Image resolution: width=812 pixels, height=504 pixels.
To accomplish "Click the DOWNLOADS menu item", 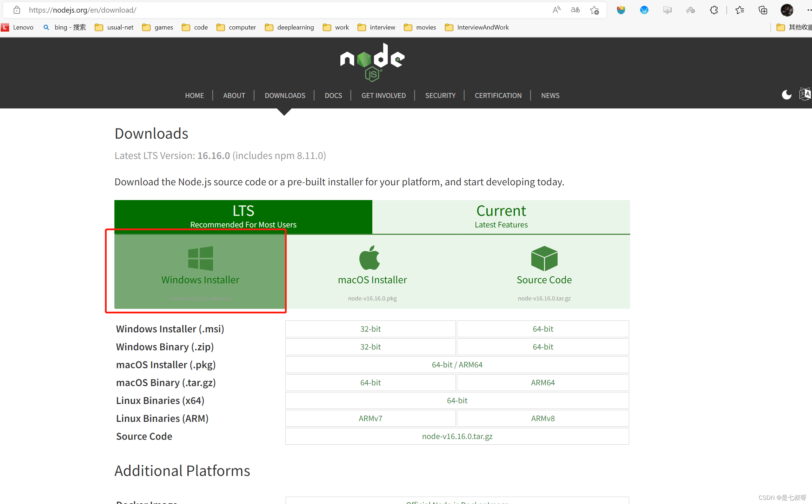I will (285, 95).
